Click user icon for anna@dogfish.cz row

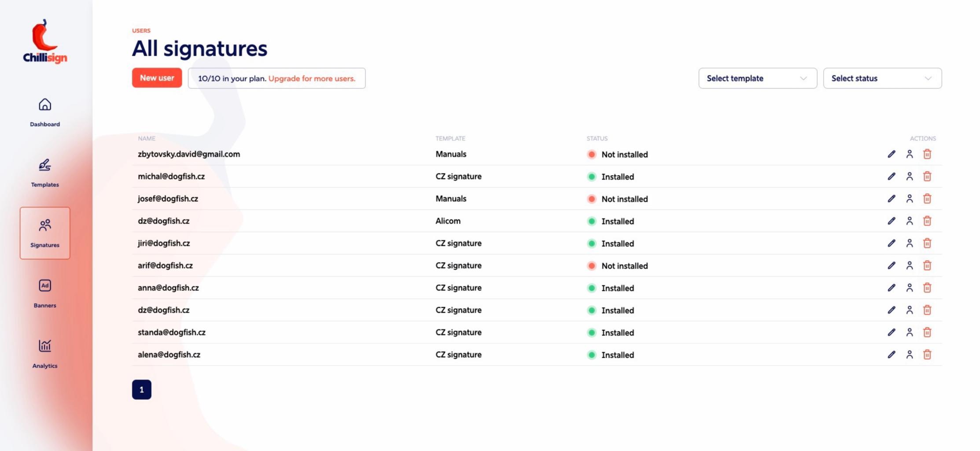pos(910,288)
